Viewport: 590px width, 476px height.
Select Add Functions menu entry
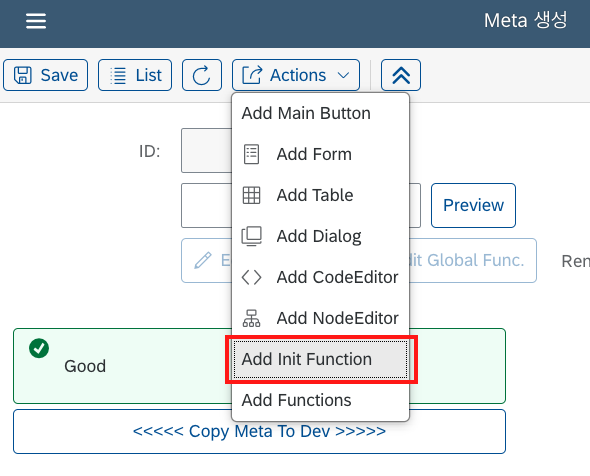[x=321, y=400]
